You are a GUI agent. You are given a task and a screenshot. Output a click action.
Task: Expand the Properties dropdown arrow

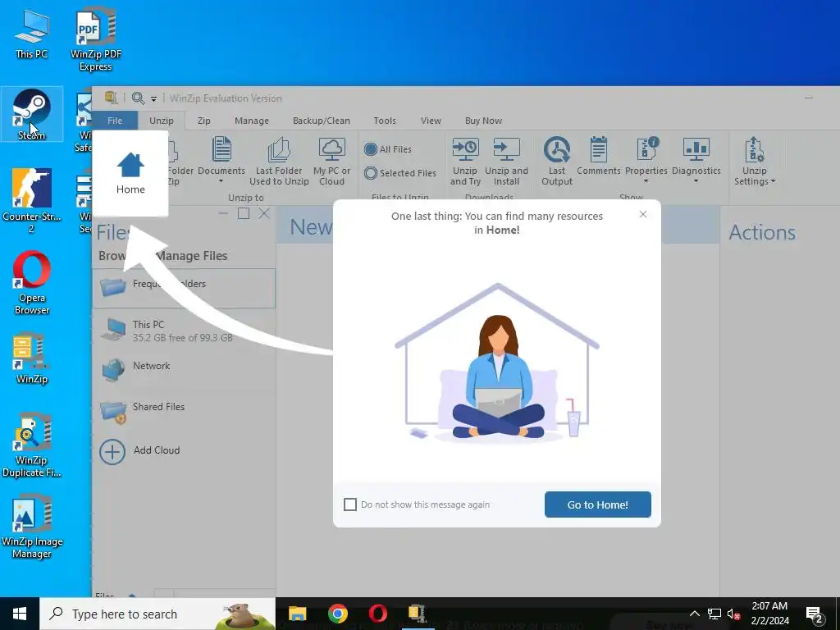point(646,181)
